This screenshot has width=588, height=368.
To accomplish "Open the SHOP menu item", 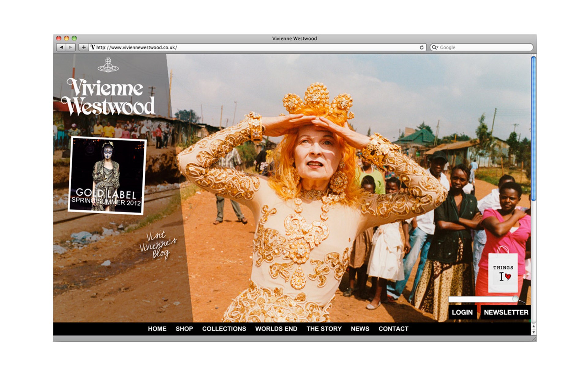I will [184, 329].
